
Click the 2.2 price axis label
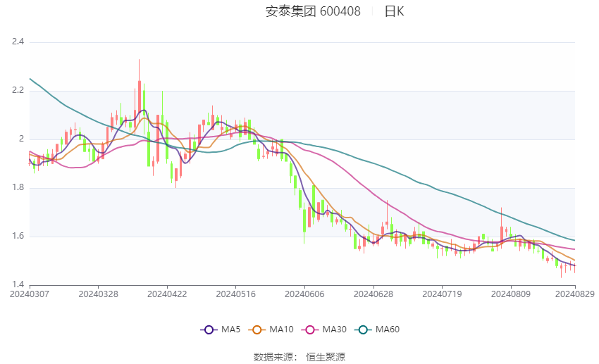(x=18, y=90)
